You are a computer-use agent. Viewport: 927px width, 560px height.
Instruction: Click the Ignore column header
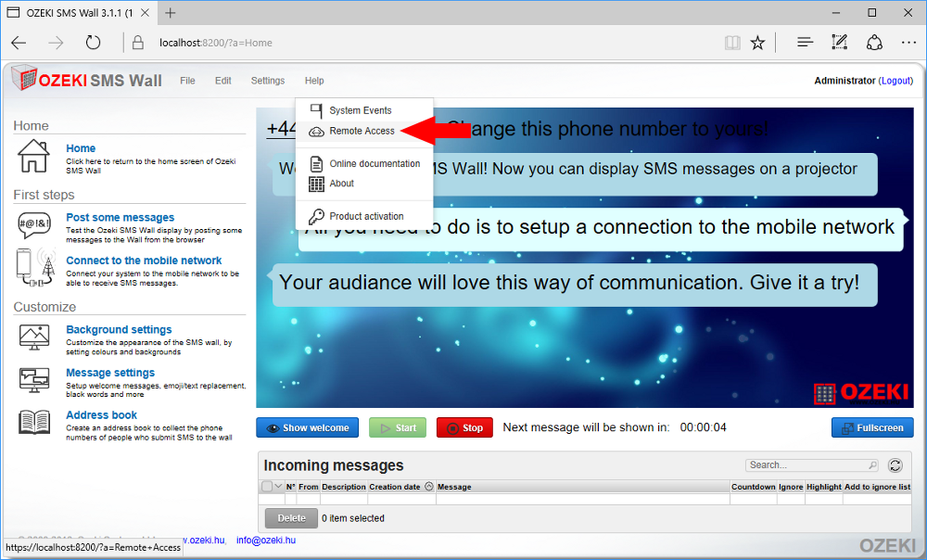pos(791,487)
